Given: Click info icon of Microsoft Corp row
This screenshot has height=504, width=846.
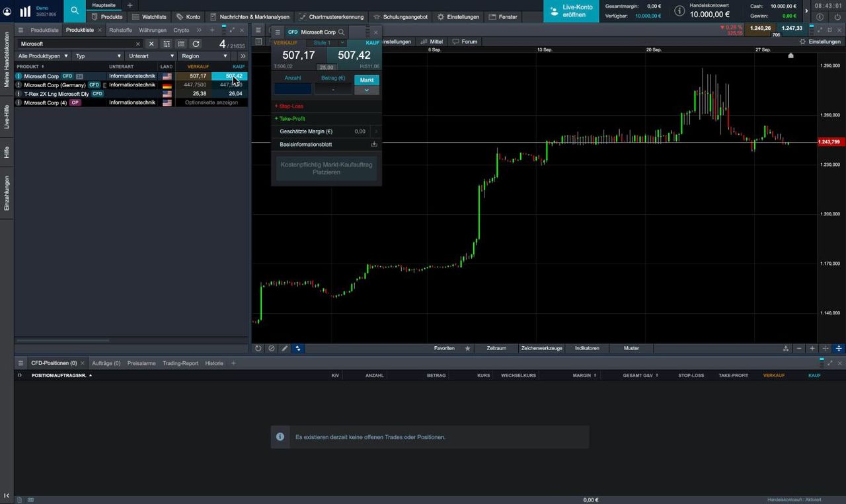Looking at the screenshot, I should tap(19, 77).
